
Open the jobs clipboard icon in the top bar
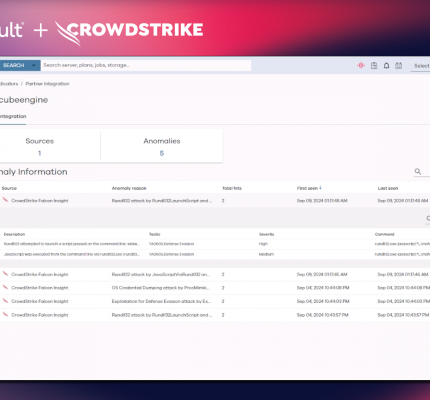[374, 66]
